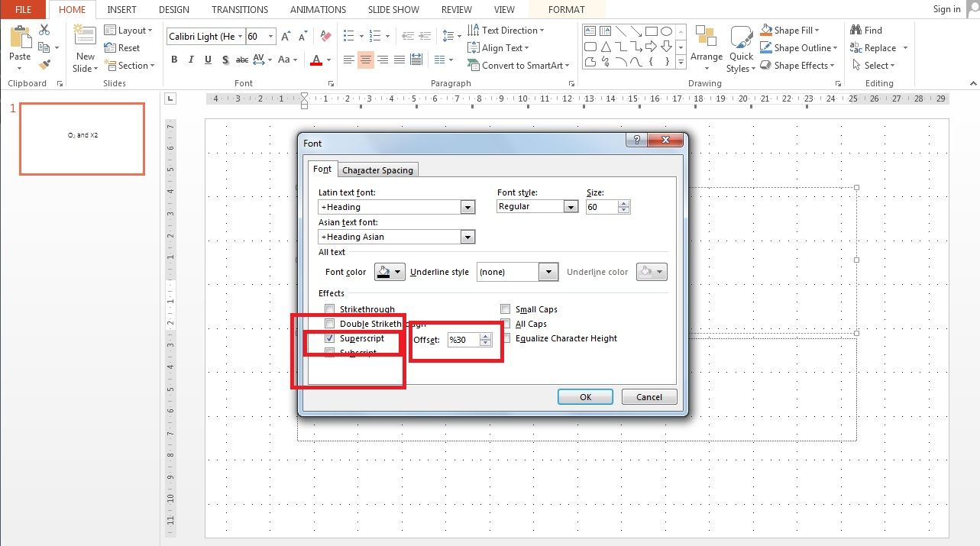Image resolution: width=980 pixels, height=546 pixels.
Task: Select slide 1 thumbnail in the slide panel
Action: 82,139
